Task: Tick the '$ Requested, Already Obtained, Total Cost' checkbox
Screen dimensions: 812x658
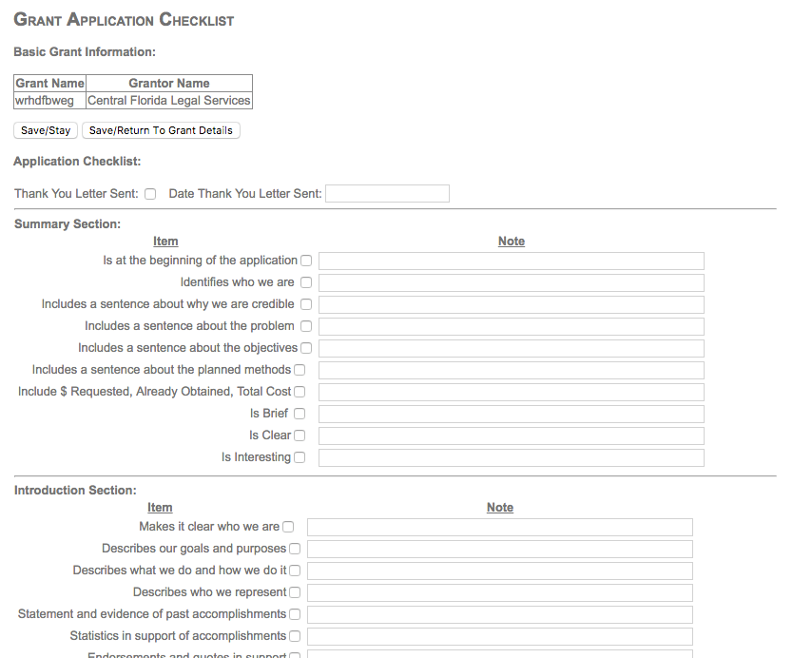Action: [300, 392]
